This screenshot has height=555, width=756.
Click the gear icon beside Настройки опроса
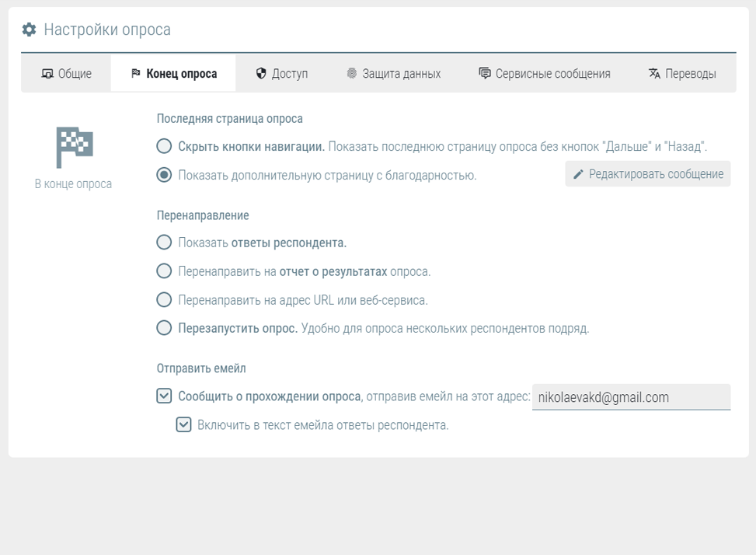(29, 30)
